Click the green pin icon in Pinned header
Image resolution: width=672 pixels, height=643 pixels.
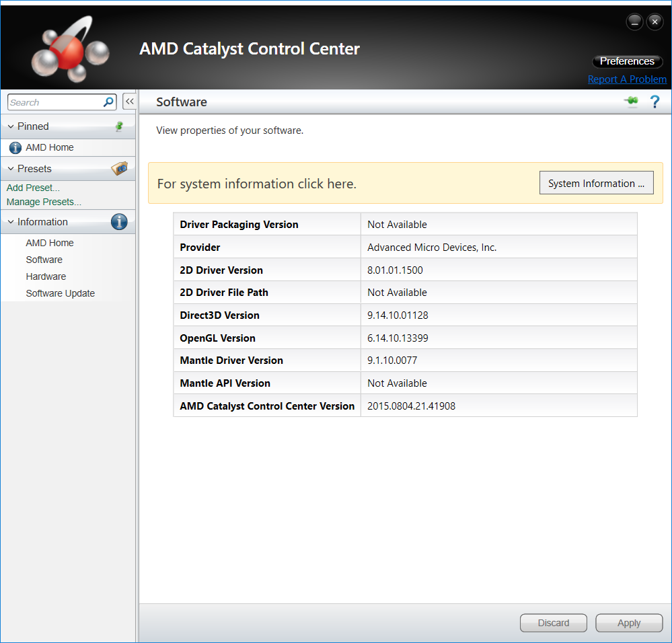[119, 126]
